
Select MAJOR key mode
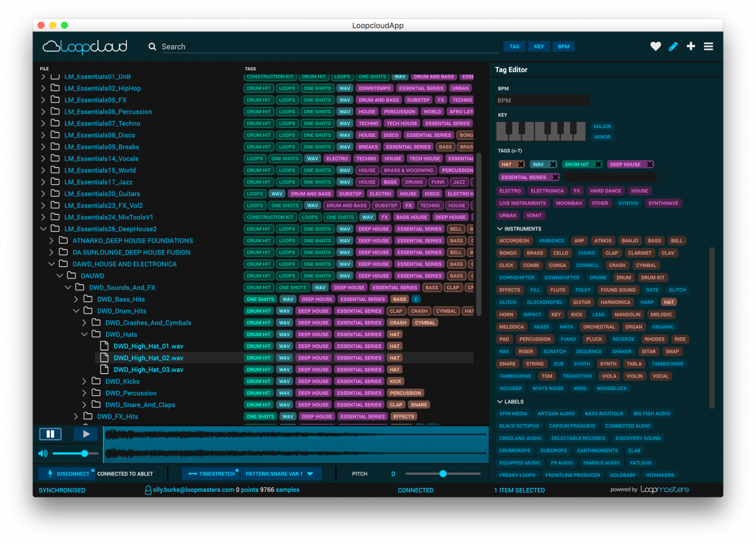602,126
